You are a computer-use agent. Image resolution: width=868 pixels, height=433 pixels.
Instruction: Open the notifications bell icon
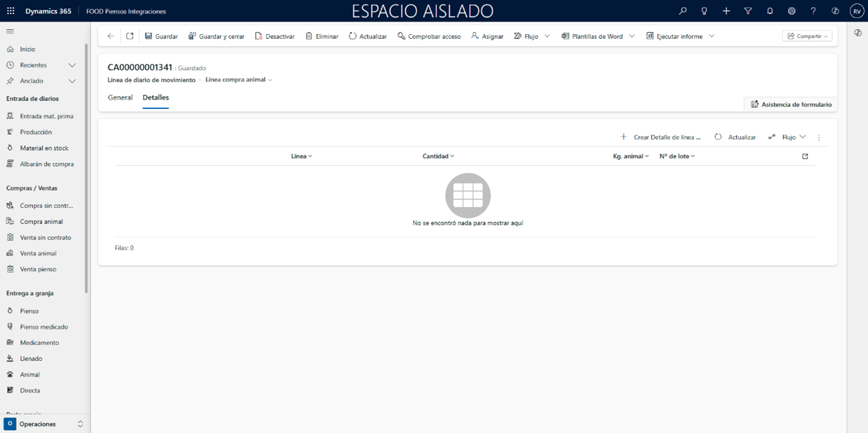click(x=770, y=11)
